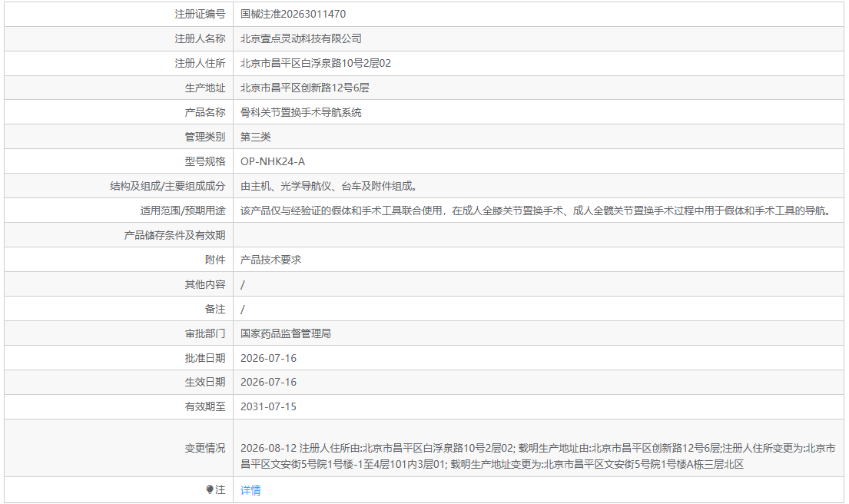Click the 备注 label
849x504 pixels.
pos(215,309)
